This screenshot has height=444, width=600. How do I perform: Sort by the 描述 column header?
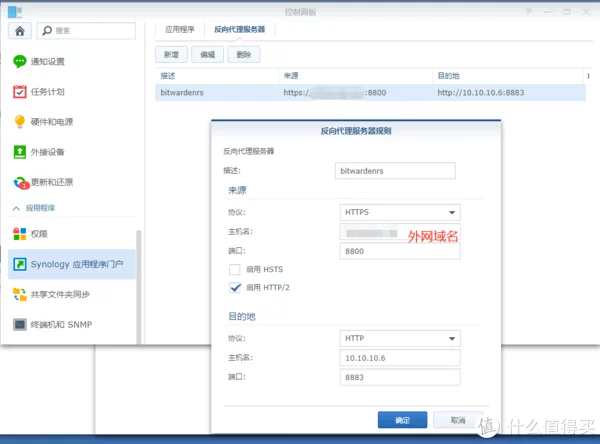(217, 76)
